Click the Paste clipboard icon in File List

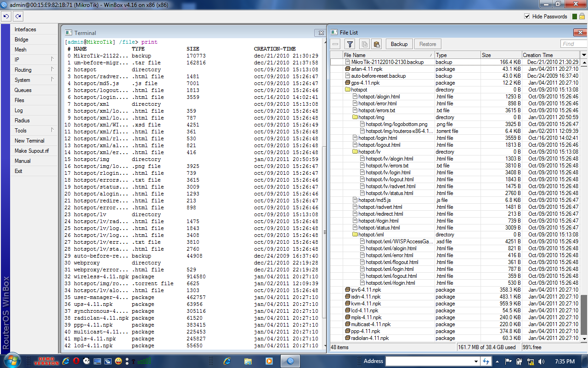(x=377, y=44)
